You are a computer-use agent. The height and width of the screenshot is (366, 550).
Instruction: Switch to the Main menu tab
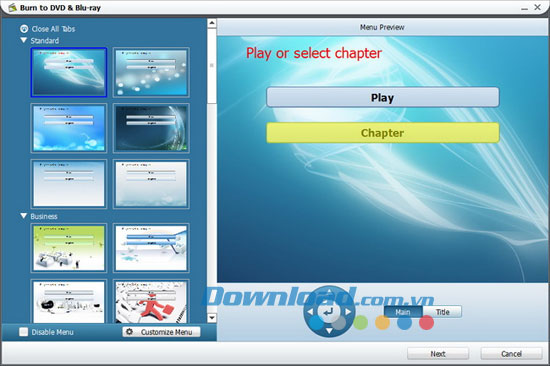coord(403,312)
